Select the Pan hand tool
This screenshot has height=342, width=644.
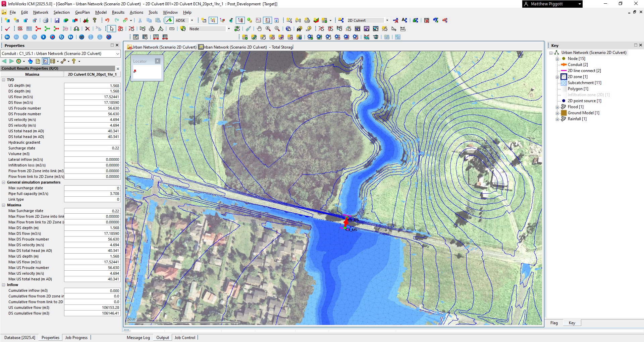pos(259,29)
